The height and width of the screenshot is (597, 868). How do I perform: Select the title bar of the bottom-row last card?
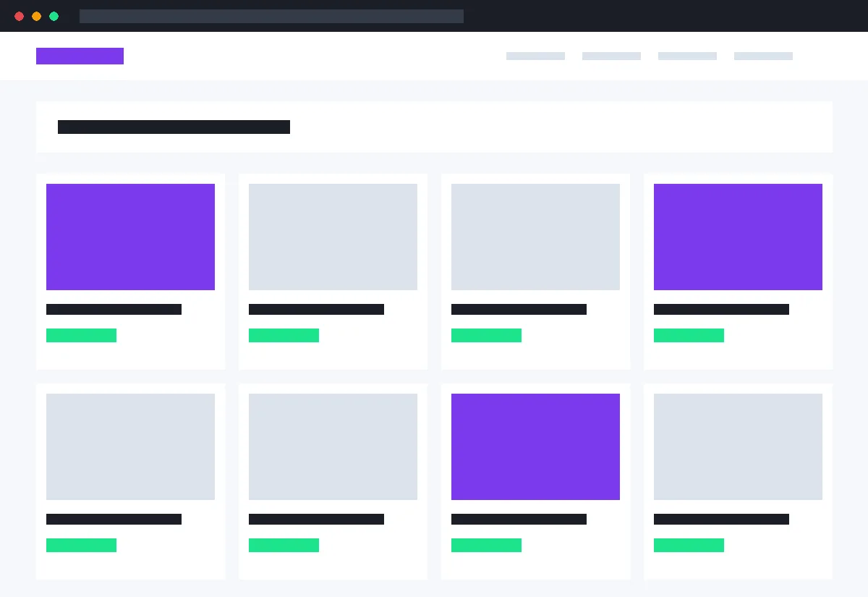(721, 519)
